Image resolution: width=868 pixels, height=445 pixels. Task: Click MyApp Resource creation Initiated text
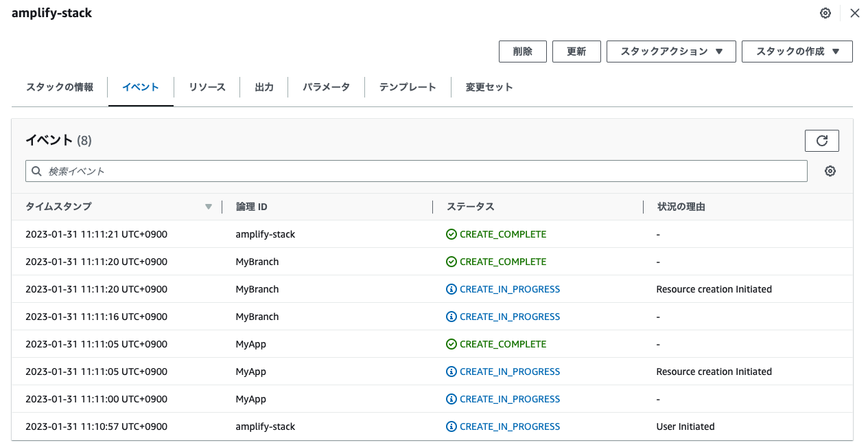(714, 372)
